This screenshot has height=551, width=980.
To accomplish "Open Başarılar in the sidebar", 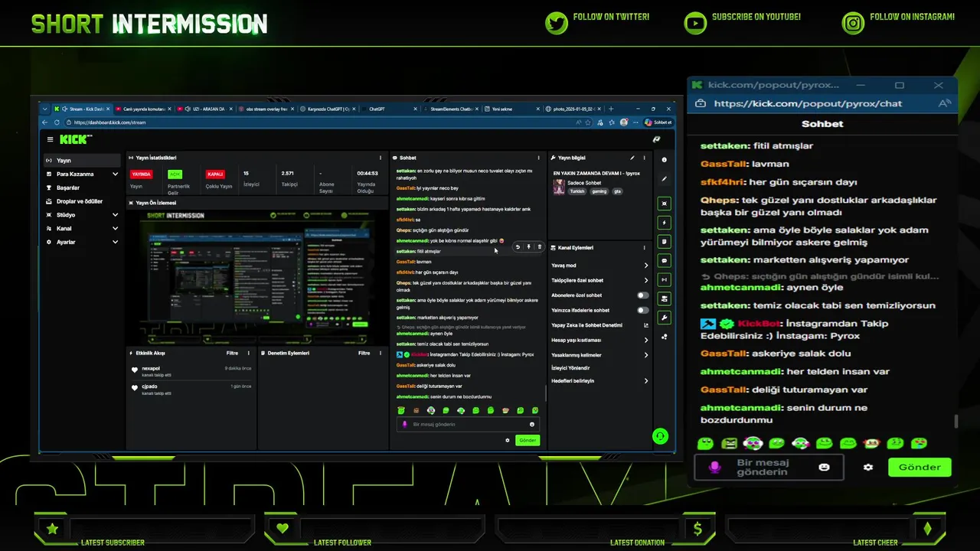I will 82,187.
